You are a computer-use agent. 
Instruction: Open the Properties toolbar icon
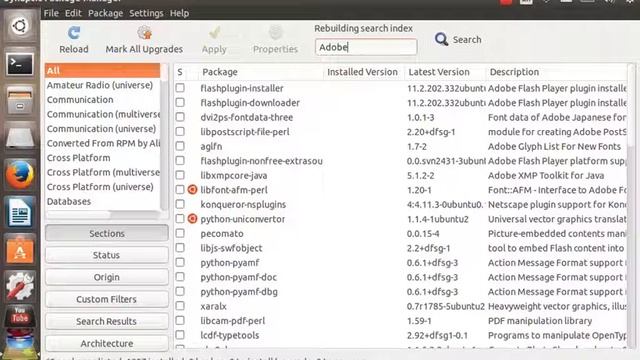pos(276,33)
